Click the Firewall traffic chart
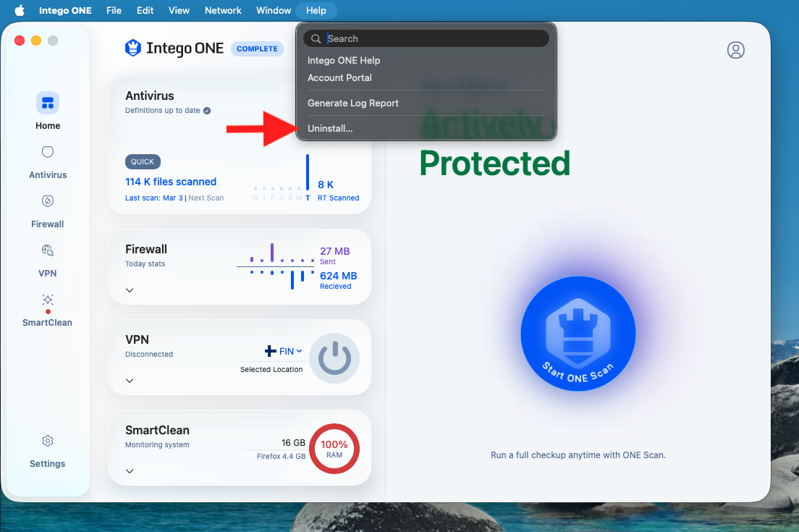 click(x=276, y=266)
